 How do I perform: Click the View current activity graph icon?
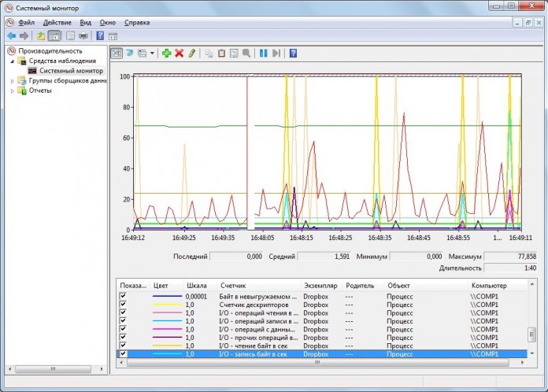[117, 54]
